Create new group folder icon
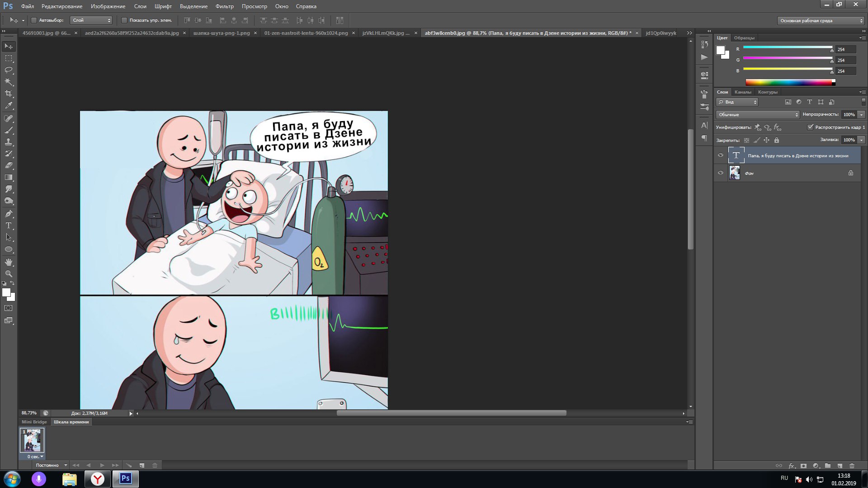Viewport: 868px width, 488px height. (x=828, y=466)
